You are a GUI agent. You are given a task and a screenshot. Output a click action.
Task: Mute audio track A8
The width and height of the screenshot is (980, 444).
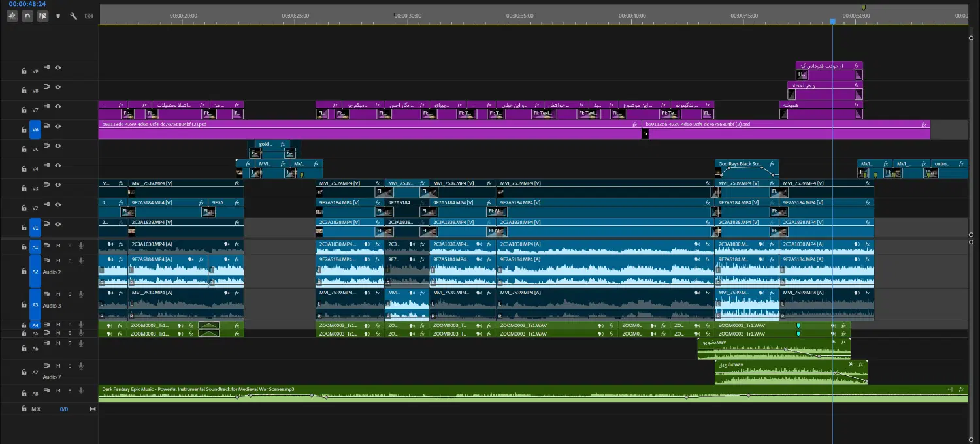(x=58, y=390)
